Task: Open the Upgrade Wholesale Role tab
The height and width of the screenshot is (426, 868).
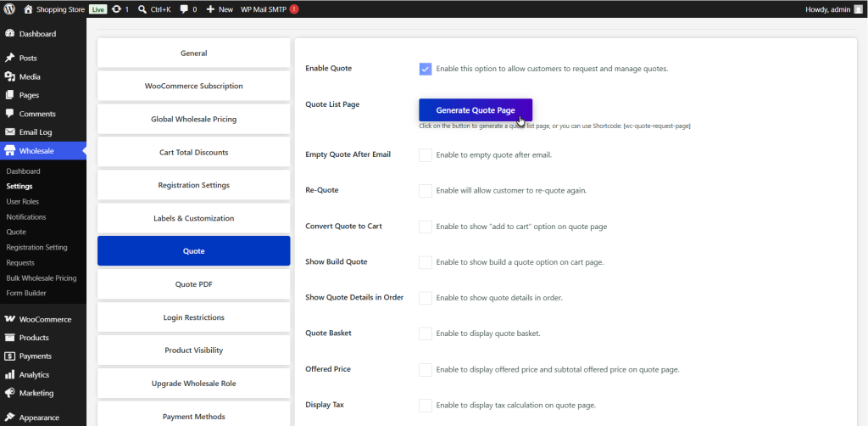Action: click(x=194, y=384)
